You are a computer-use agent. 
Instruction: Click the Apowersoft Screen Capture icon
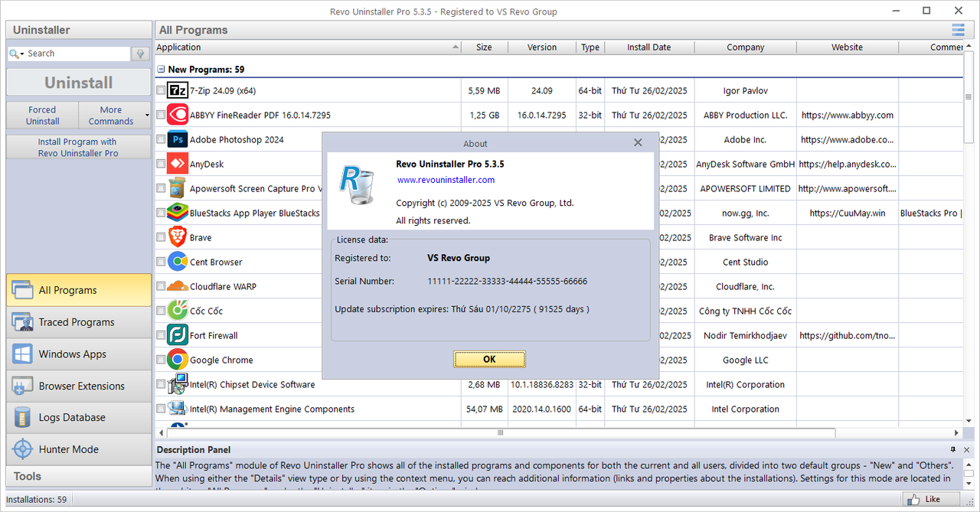click(177, 188)
